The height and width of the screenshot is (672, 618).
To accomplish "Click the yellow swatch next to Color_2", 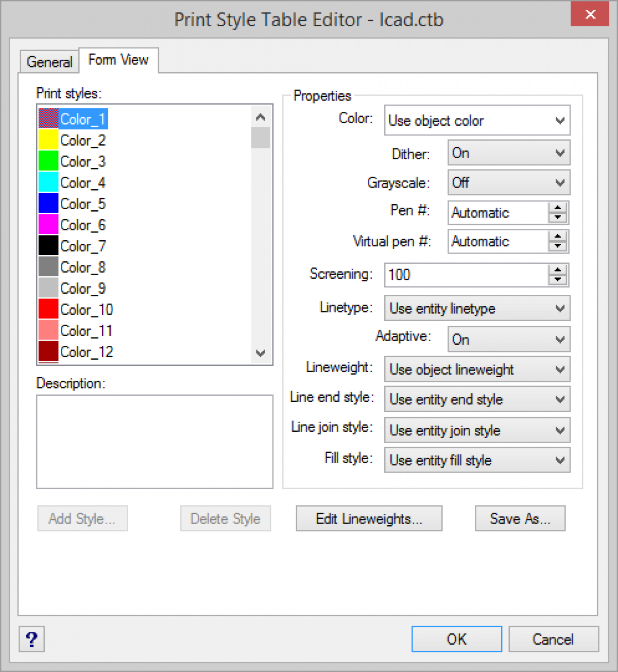I will 47,140.
